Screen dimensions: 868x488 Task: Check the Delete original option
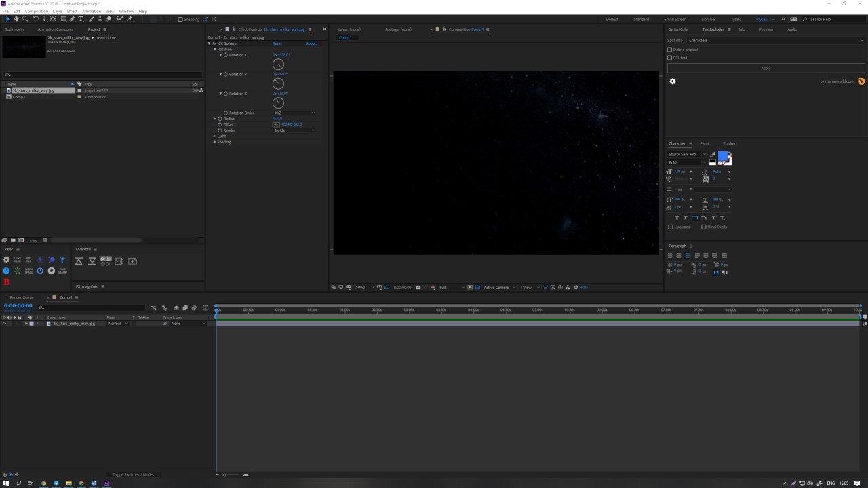tap(670, 50)
